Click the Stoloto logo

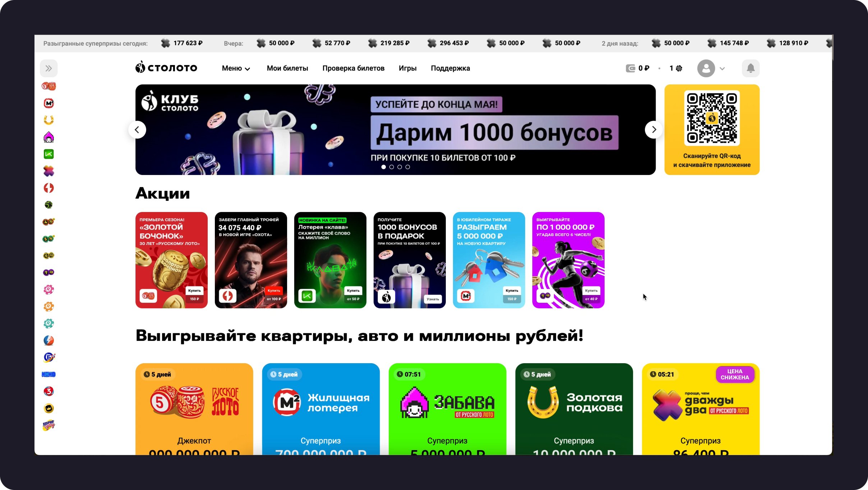166,68
